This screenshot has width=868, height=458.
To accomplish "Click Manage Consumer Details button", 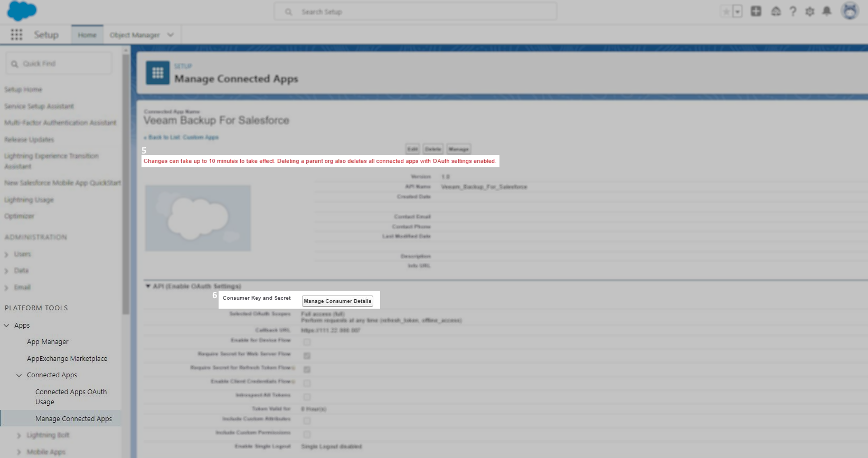I will (337, 301).
